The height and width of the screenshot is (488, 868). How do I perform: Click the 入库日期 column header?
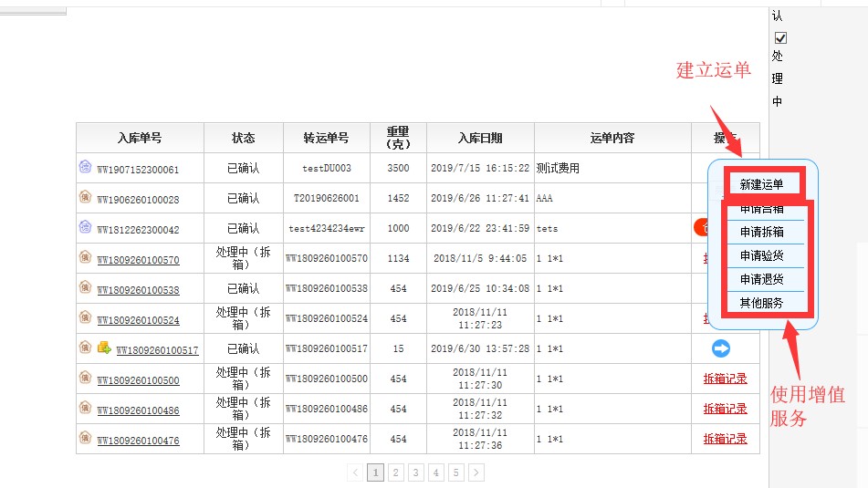tap(480, 138)
